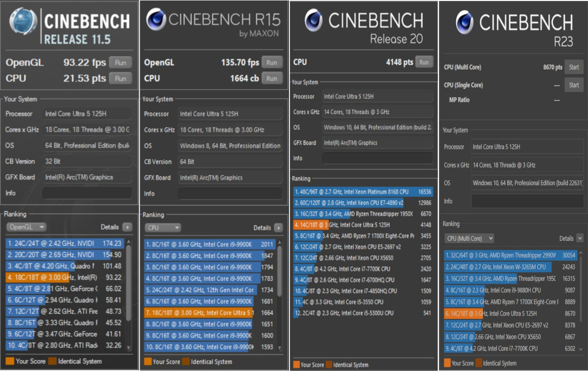588x371 pixels.
Task: Expand the Details chevron in R23 ranking
Action: [x=580, y=239]
